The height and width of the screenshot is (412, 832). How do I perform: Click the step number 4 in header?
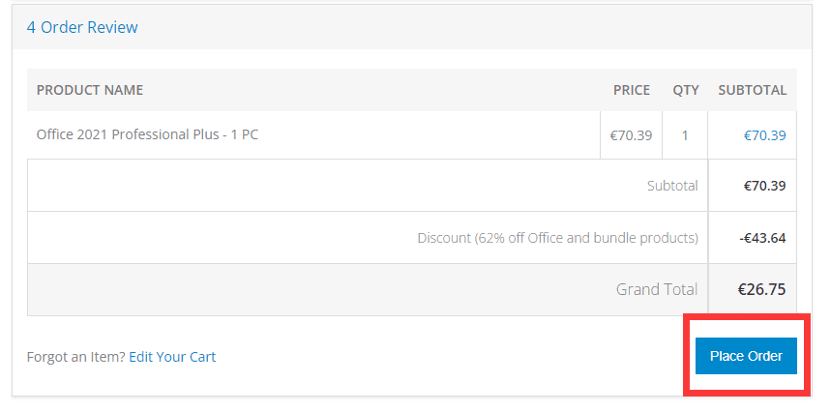click(31, 27)
